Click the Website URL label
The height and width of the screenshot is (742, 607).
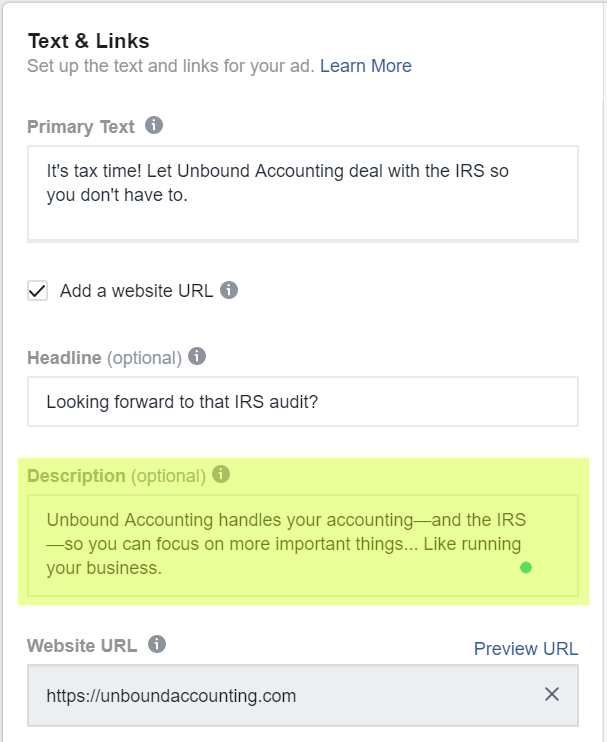coord(82,645)
